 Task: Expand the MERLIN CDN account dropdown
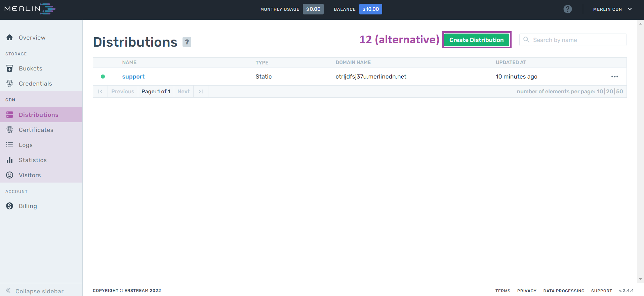pos(612,9)
